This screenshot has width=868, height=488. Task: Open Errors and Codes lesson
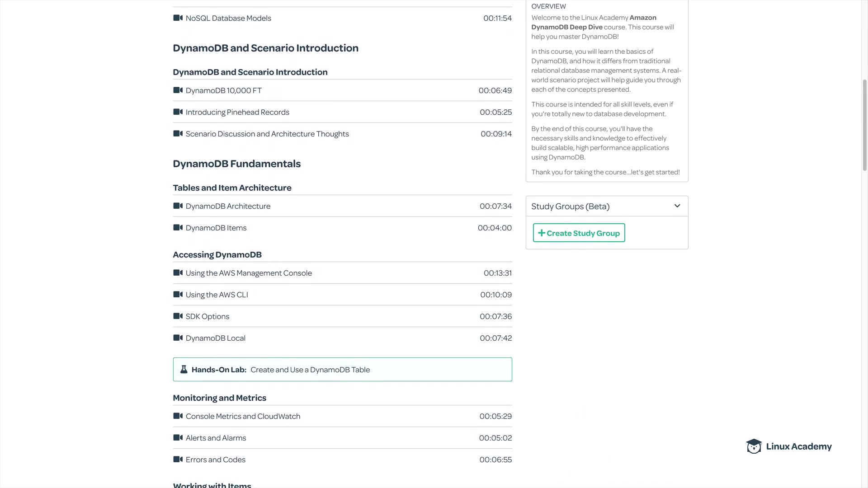pyautogui.click(x=215, y=460)
